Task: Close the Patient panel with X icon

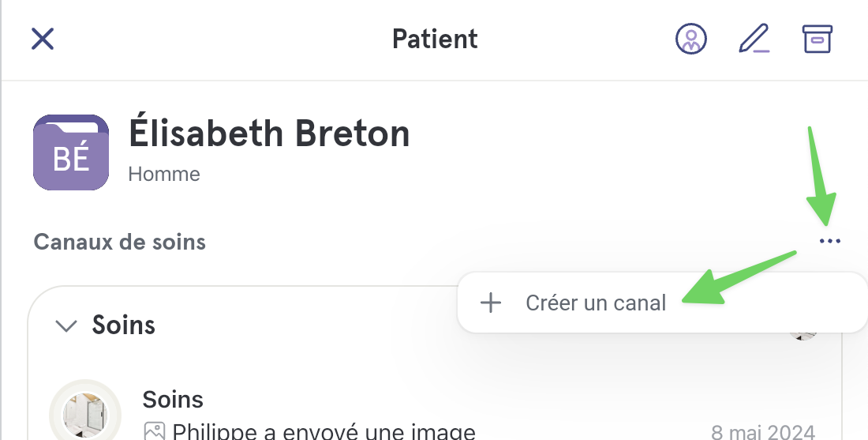Action: click(43, 39)
